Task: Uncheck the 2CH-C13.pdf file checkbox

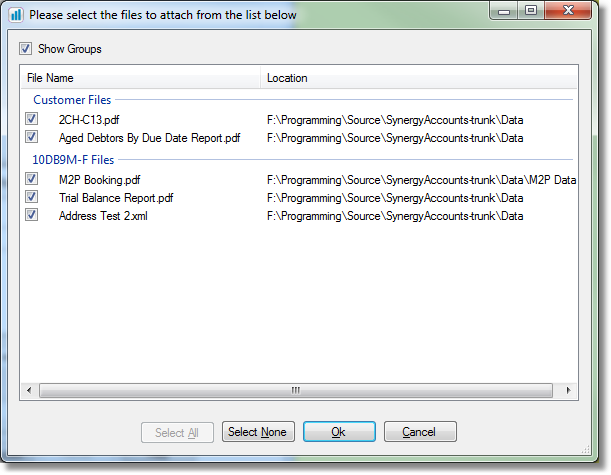Action: pos(32,120)
